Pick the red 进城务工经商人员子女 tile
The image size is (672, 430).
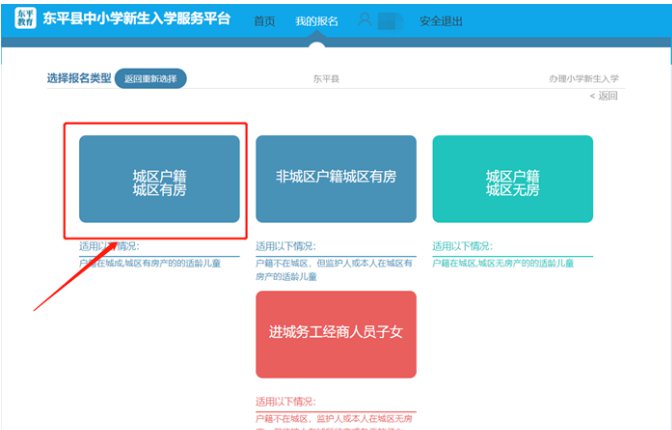pos(336,334)
